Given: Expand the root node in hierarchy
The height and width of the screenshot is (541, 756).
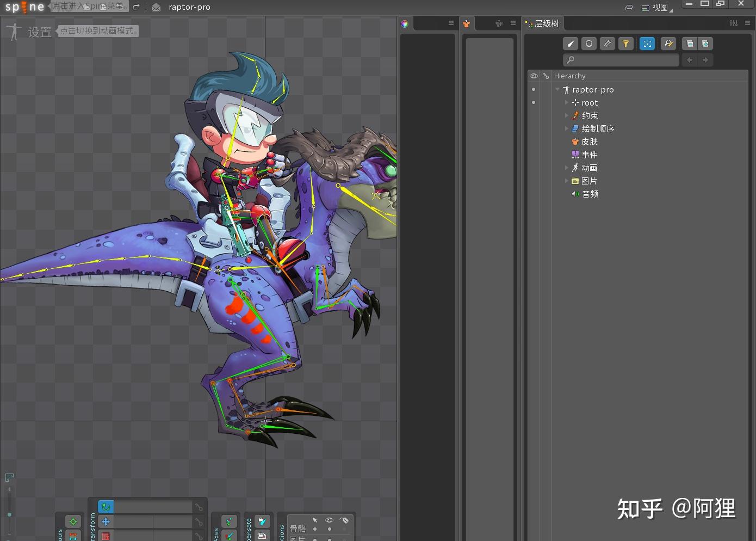Looking at the screenshot, I should (566, 102).
